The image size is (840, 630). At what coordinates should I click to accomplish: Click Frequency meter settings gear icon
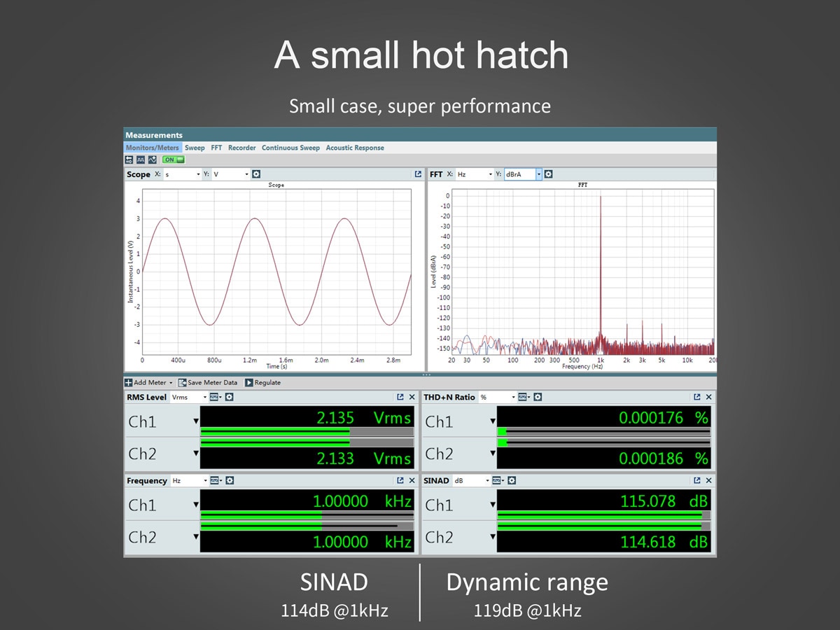click(230, 481)
